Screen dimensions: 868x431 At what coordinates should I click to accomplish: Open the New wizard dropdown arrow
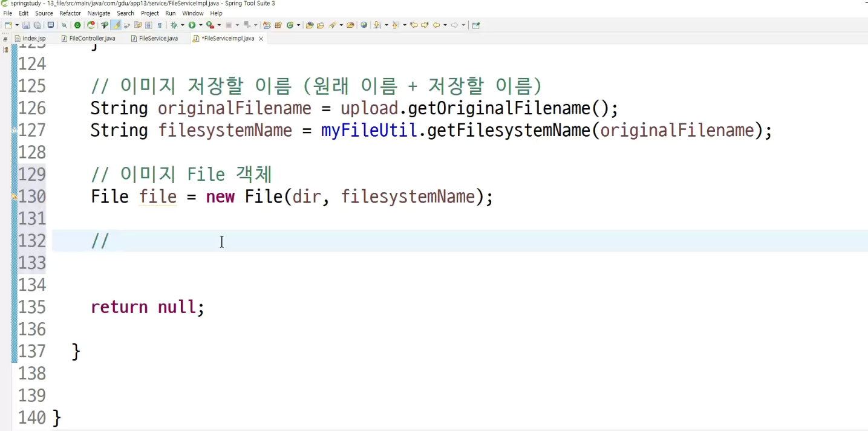(x=17, y=25)
